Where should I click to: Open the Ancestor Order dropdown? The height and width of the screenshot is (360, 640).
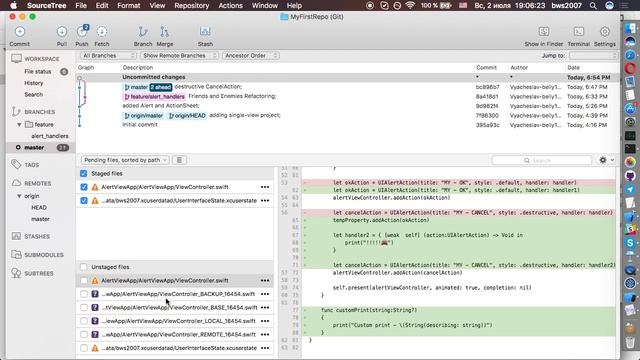click(251, 56)
